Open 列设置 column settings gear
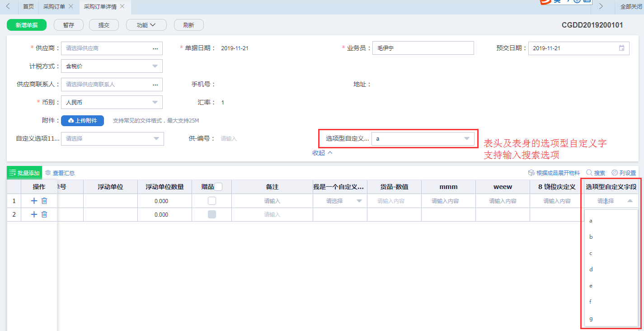The height and width of the screenshot is (331, 644). pyautogui.click(x=615, y=173)
